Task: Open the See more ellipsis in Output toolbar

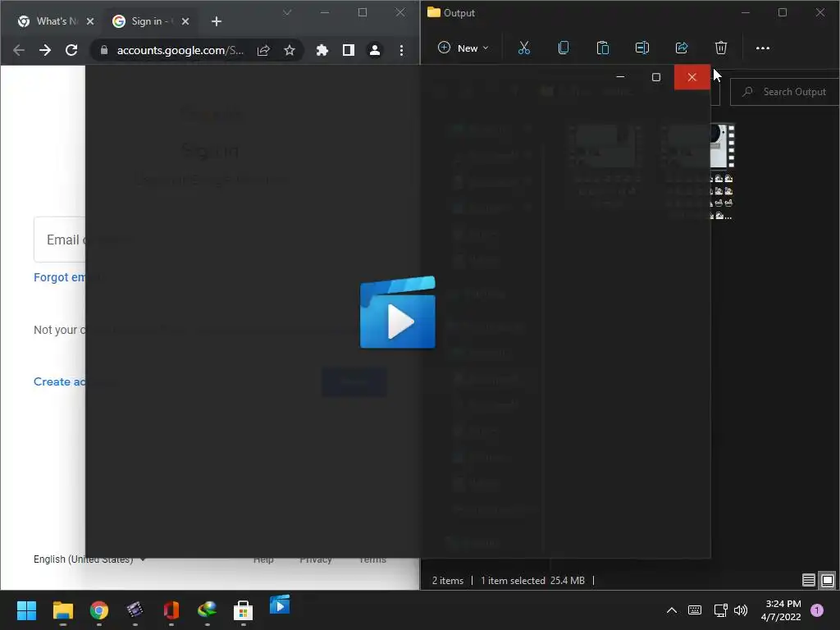Action: pyautogui.click(x=762, y=48)
